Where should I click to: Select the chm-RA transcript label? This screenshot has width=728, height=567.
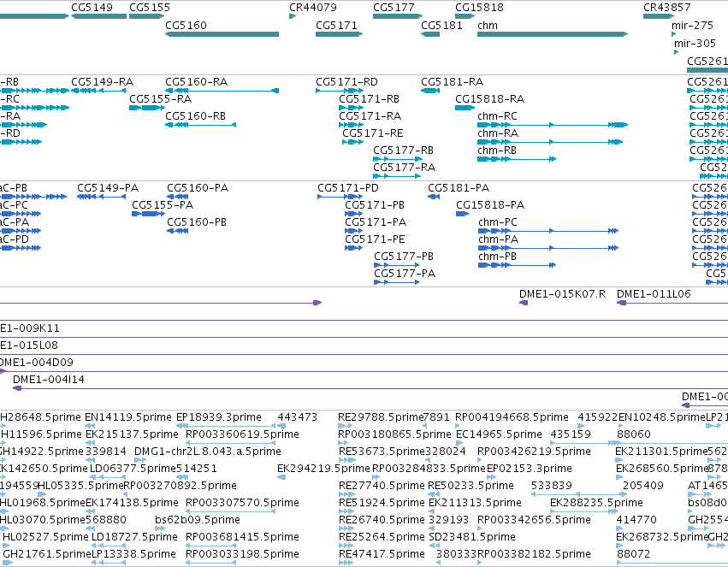[x=498, y=133]
